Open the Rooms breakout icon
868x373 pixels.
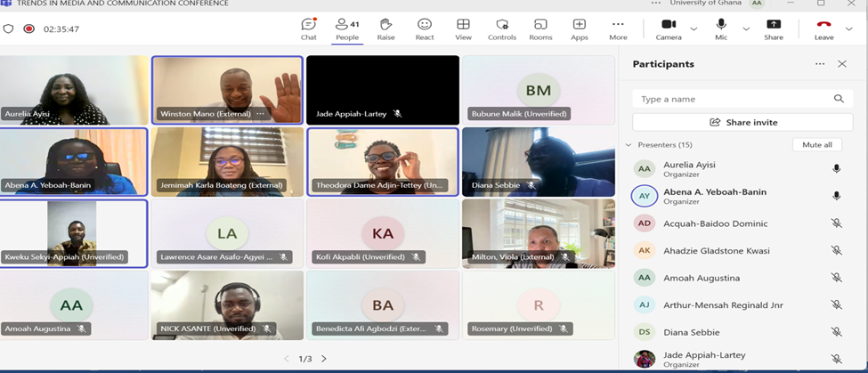[540, 28]
